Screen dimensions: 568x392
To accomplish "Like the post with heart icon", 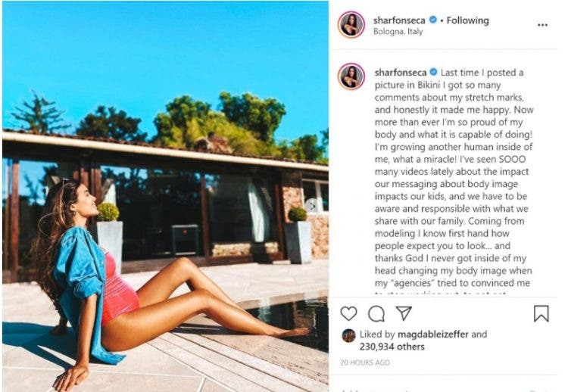I will [x=349, y=313].
